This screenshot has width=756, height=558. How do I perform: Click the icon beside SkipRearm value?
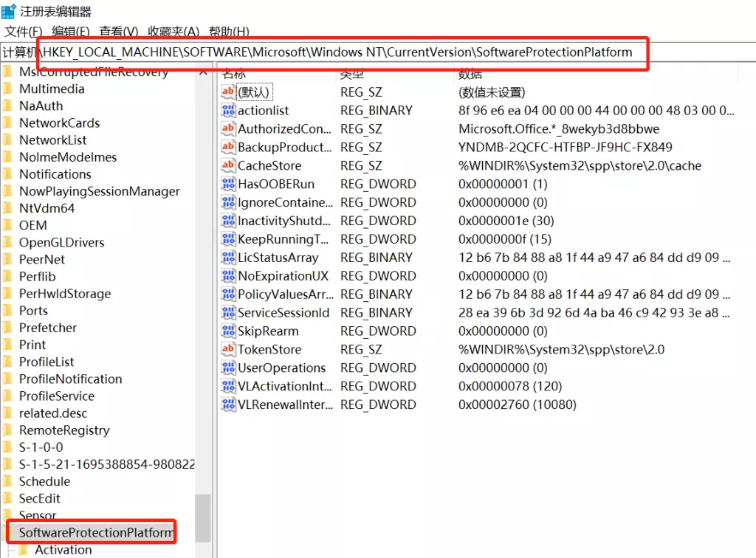[228, 331]
